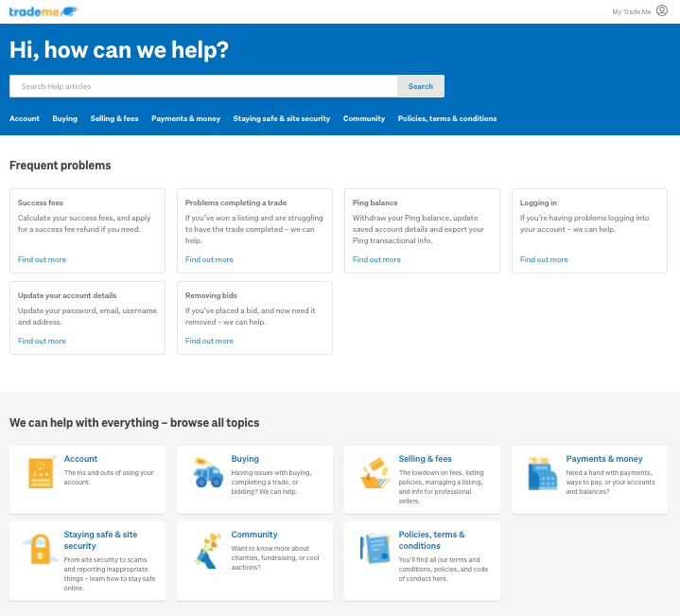Click 'If you've placed a bid' description

251,316
